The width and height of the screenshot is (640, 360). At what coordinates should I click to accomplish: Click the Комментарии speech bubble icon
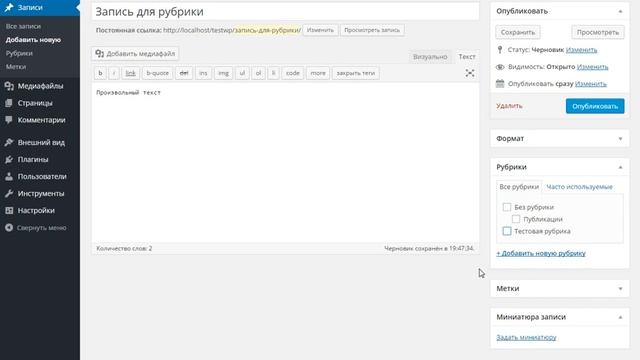point(9,120)
